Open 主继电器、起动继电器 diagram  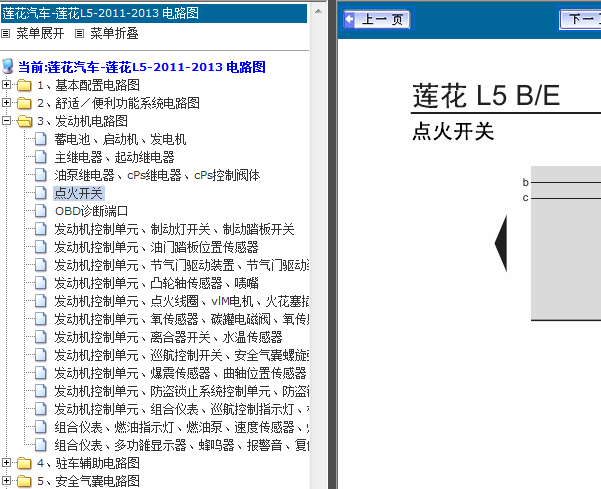[114, 157]
